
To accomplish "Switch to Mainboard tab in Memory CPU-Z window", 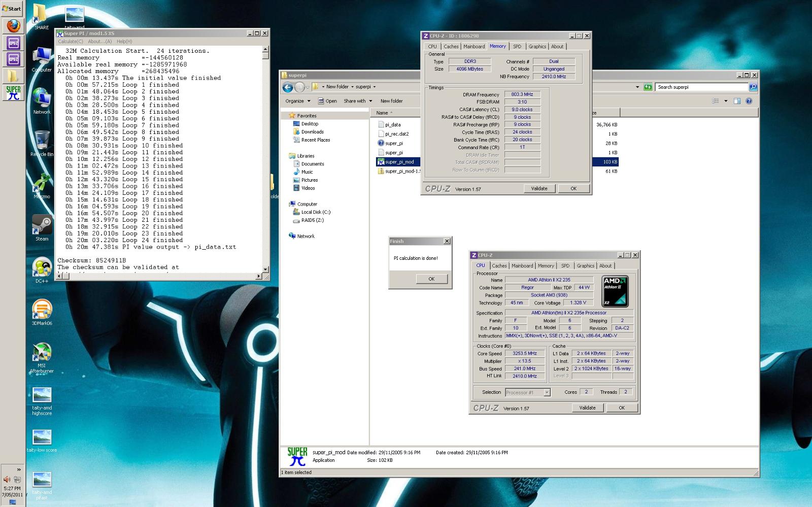I will coord(474,46).
